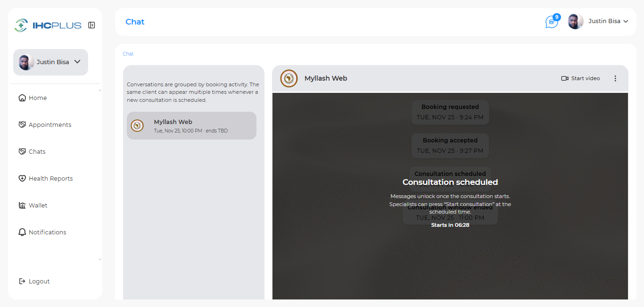
Task: Click the Logout arrow icon
Action: pos(22,282)
